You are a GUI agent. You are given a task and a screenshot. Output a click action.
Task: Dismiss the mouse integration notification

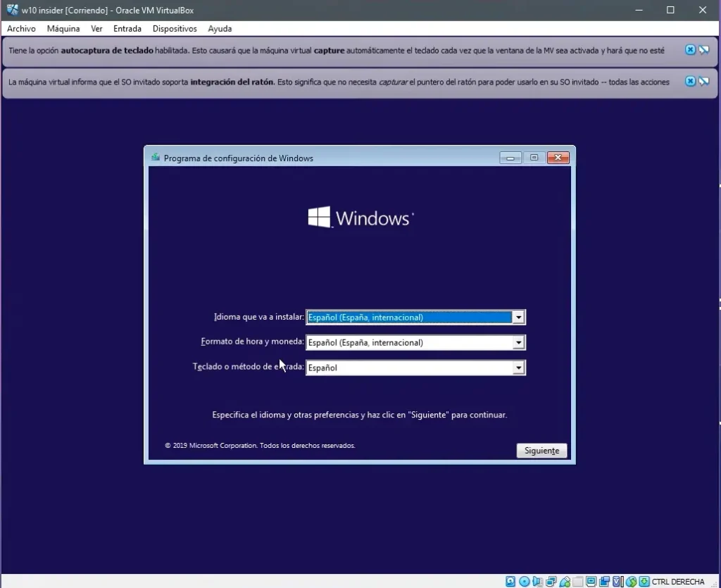(x=690, y=82)
